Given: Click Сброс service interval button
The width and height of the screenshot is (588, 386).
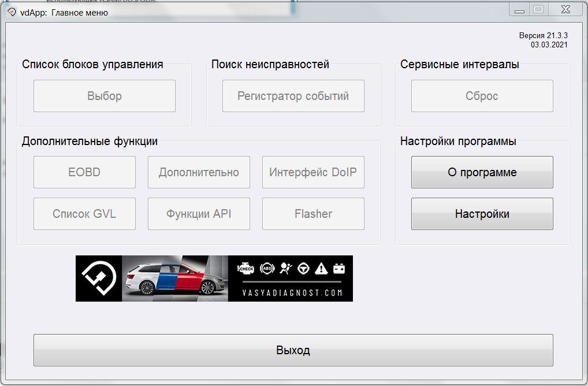Looking at the screenshot, I should coord(482,96).
